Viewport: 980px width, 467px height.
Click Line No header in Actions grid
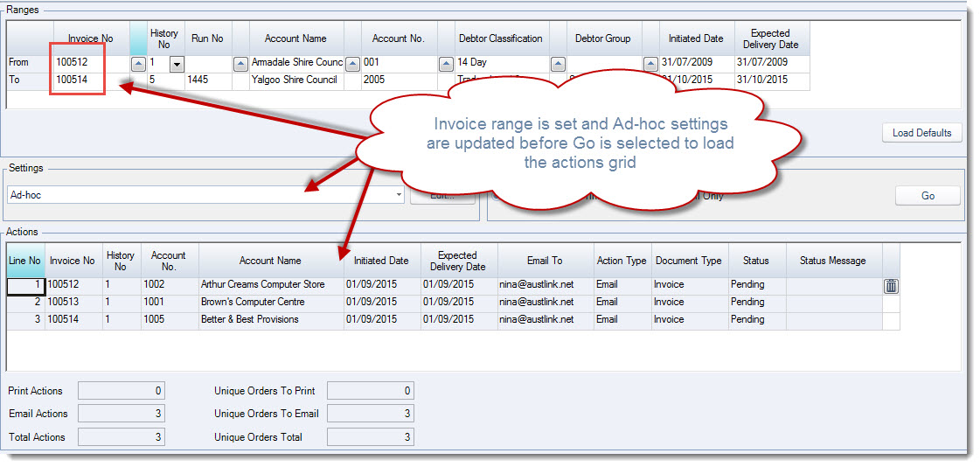25,261
